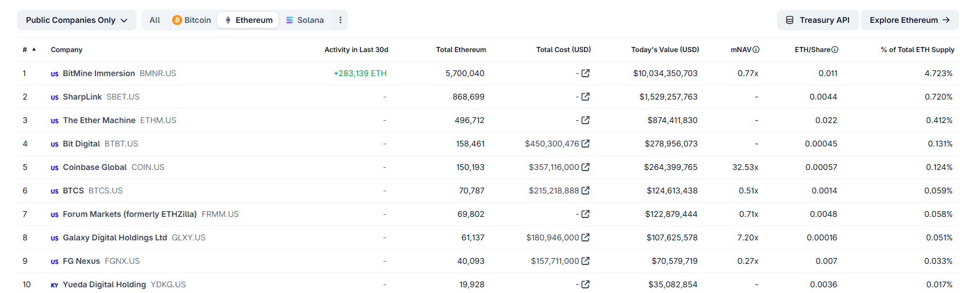The width and height of the screenshot is (980, 293).
Task: Click the $35,082,854 value cell
Action: pyautogui.click(x=673, y=284)
